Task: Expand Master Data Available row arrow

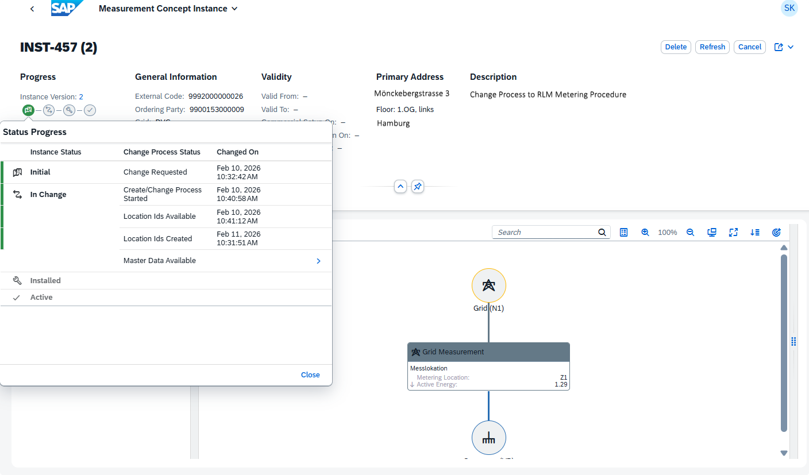Action: click(x=318, y=261)
